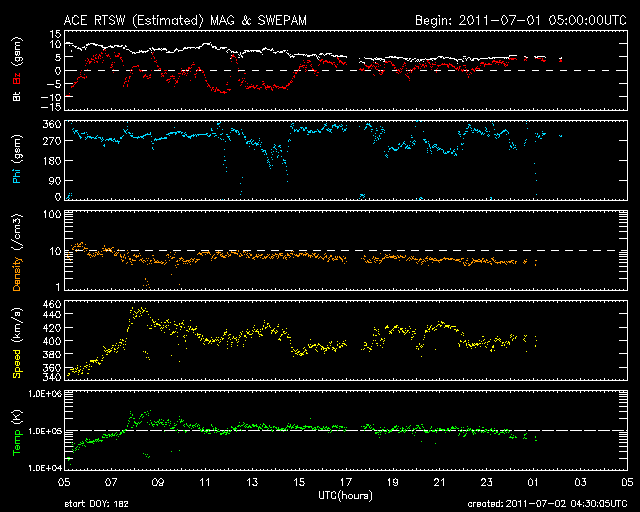640x512 pixels.
Task: Click inside the cyan Phi plot panel
Action: [346, 160]
